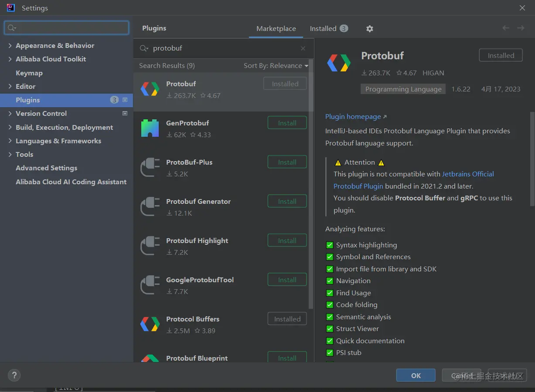The height and width of the screenshot is (392, 535).
Task: Click the Find Usage checkmark
Action: point(330,293)
